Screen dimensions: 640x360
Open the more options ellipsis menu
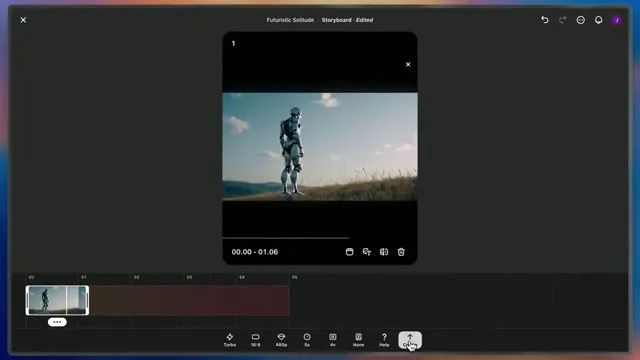tap(580, 20)
